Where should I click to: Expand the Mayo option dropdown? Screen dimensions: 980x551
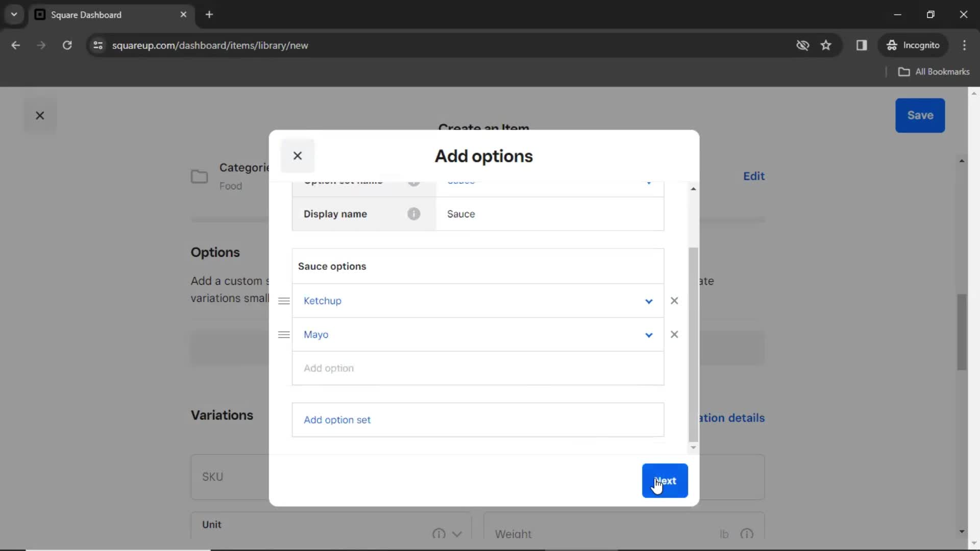tap(648, 334)
